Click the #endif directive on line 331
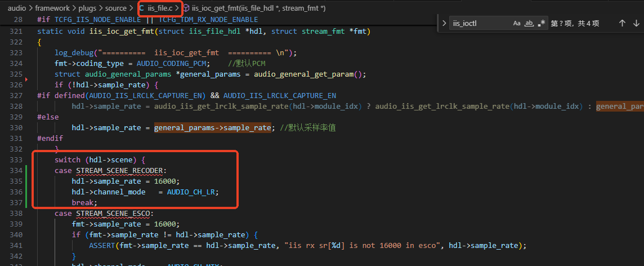 pos(50,138)
